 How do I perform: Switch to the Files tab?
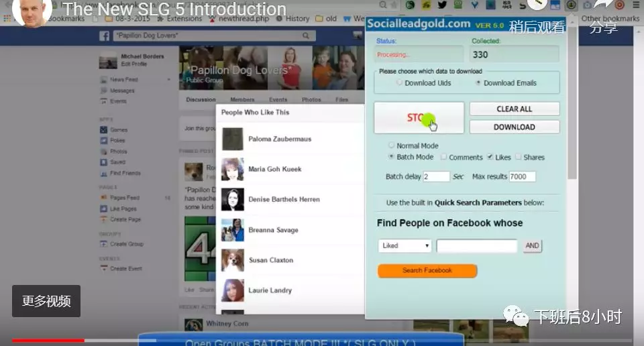[x=341, y=100]
